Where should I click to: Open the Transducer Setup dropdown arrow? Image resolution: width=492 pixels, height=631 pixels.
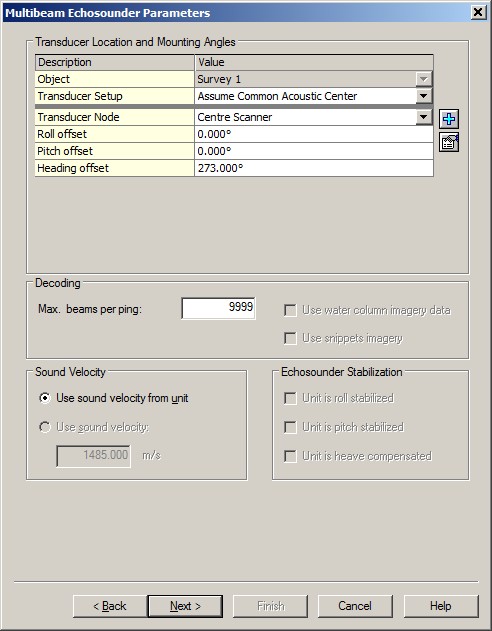coord(424,96)
